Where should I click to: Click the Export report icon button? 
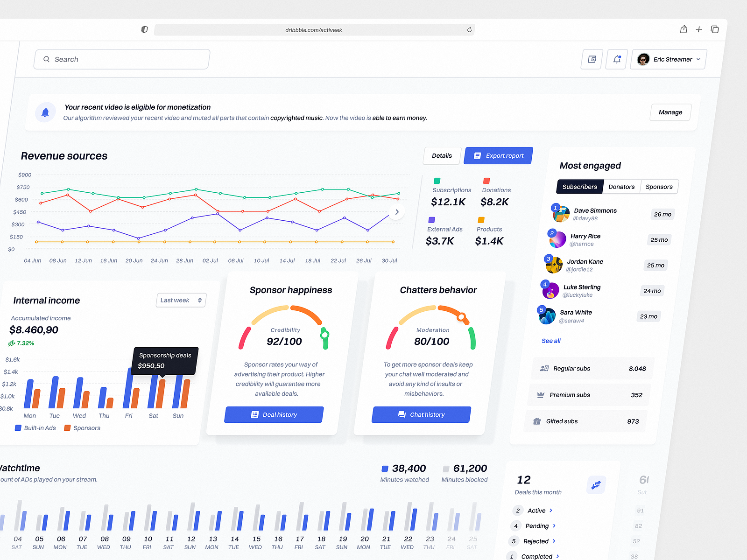tap(478, 155)
